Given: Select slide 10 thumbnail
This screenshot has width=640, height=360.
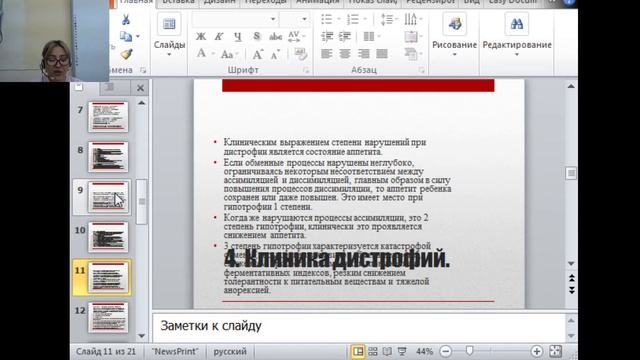Looking at the screenshot, I should pyautogui.click(x=108, y=237).
